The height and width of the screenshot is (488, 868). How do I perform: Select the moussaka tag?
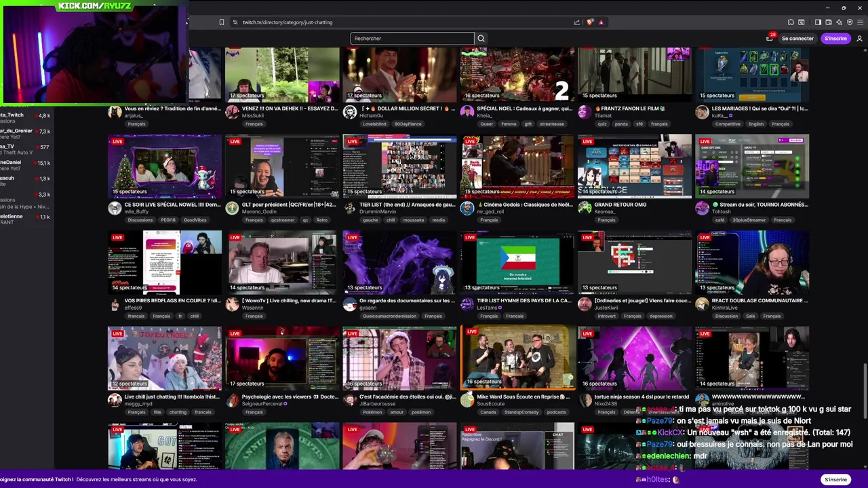[414, 220]
